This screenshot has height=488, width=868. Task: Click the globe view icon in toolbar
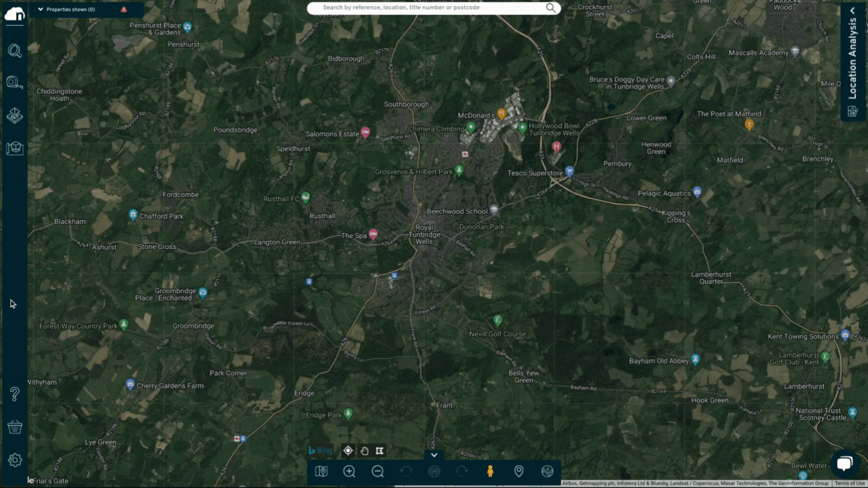(434, 471)
